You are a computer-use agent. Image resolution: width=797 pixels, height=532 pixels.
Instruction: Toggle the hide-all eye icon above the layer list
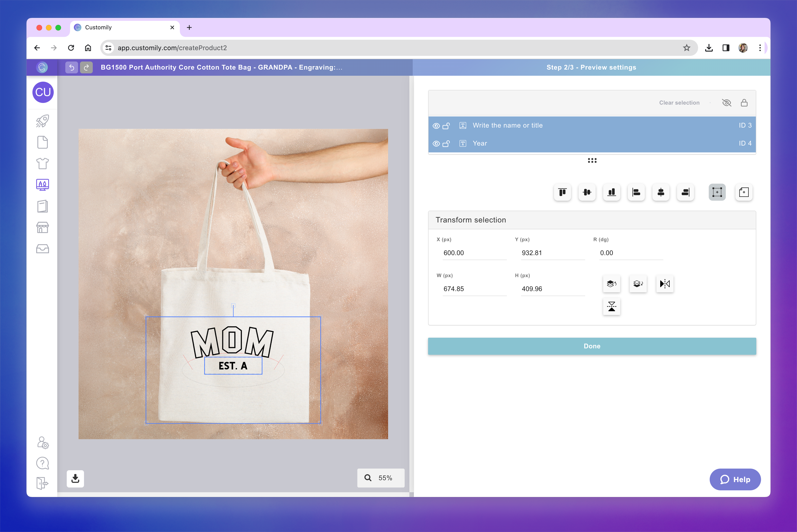click(x=727, y=102)
